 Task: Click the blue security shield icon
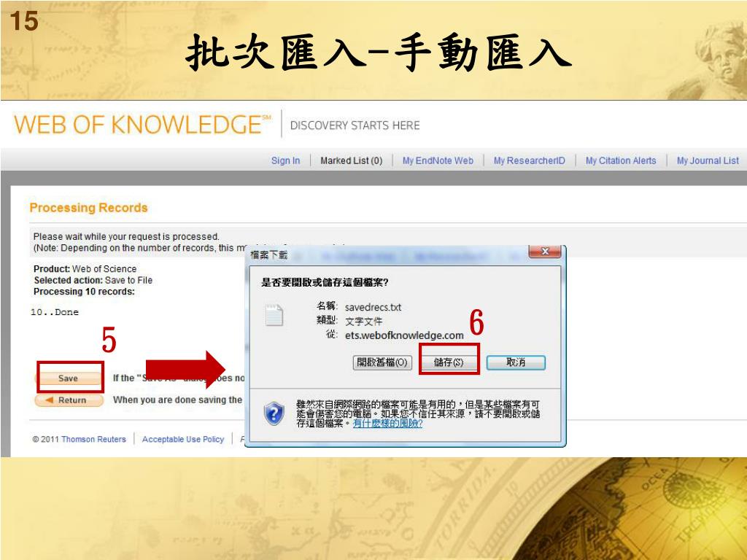pos(274,413)
